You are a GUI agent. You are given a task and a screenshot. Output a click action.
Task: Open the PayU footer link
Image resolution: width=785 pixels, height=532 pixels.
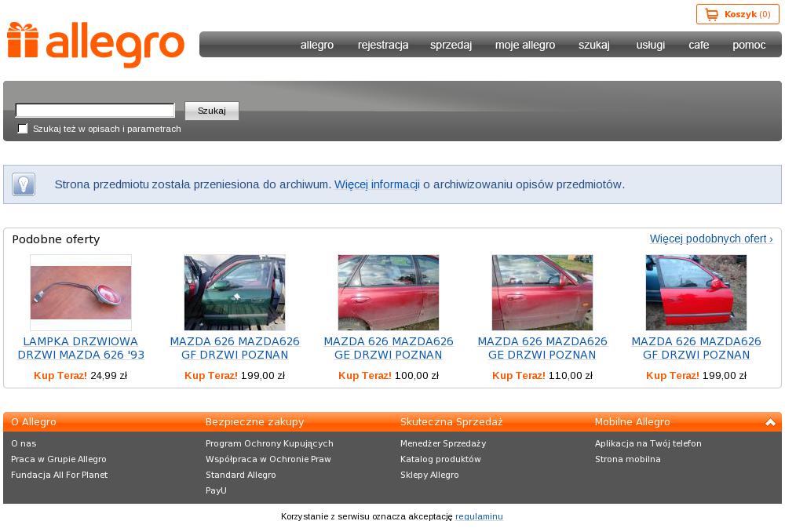coord(217,490)
